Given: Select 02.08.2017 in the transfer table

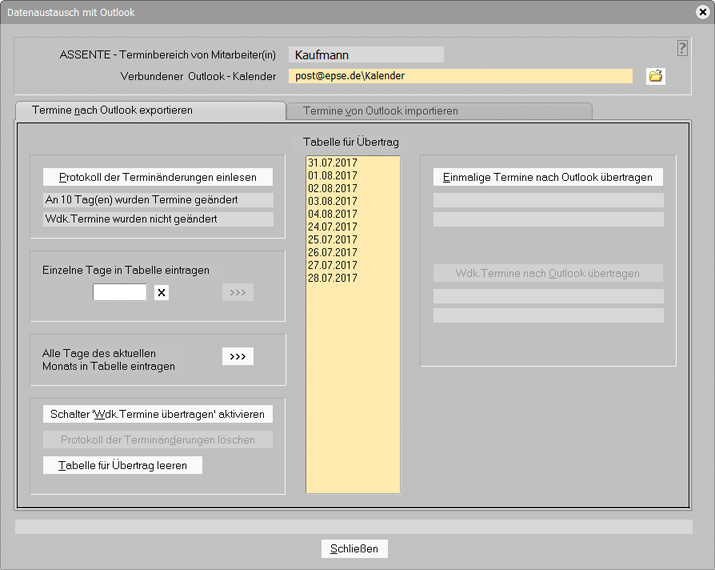Looking at the screenshot, I should 353,188.
